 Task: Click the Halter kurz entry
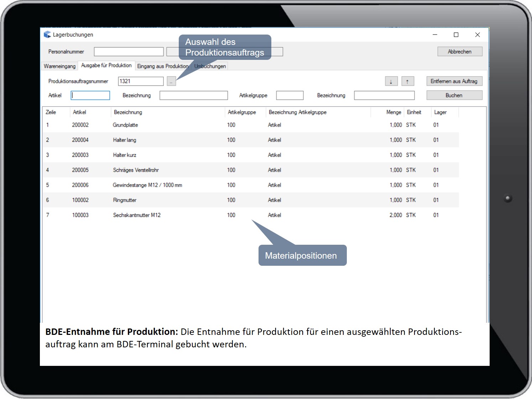pyautogui.click(x=125, y=155)
